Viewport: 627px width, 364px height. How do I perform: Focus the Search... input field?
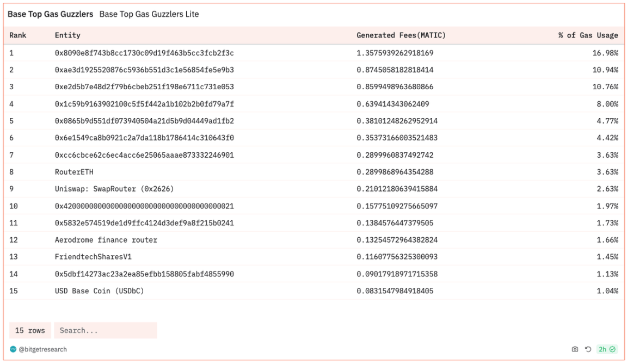coord(105,330)
